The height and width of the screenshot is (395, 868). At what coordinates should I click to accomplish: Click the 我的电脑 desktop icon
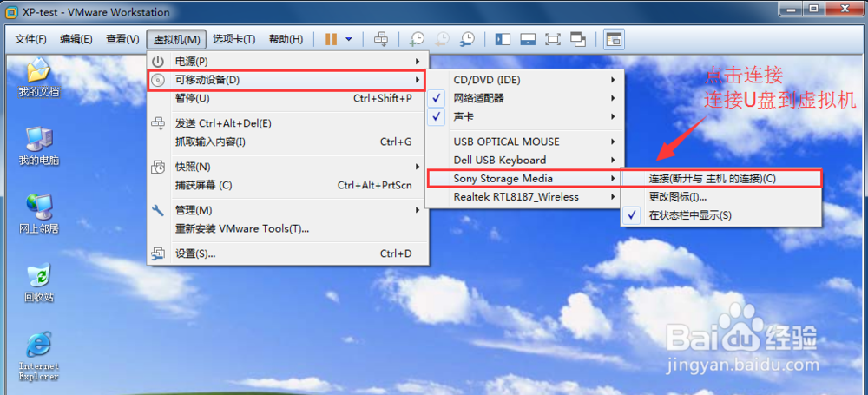click(x=39, y=146)
